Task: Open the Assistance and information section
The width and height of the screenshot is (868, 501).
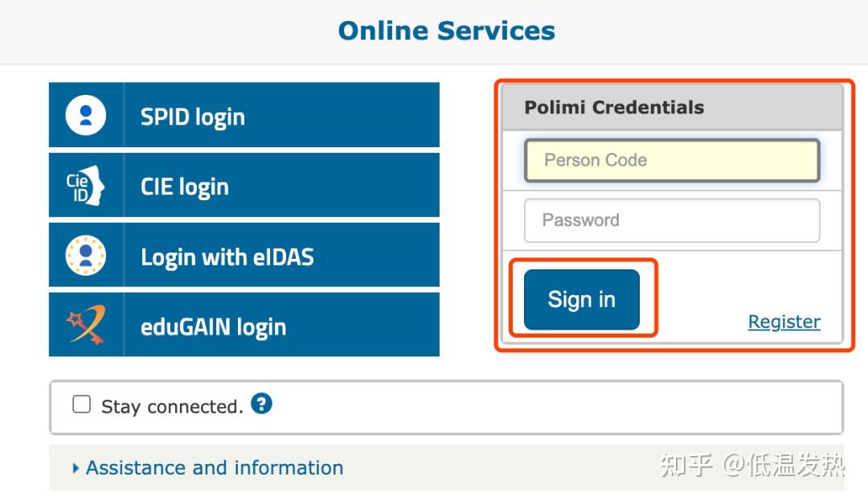Action: (215, 468)
